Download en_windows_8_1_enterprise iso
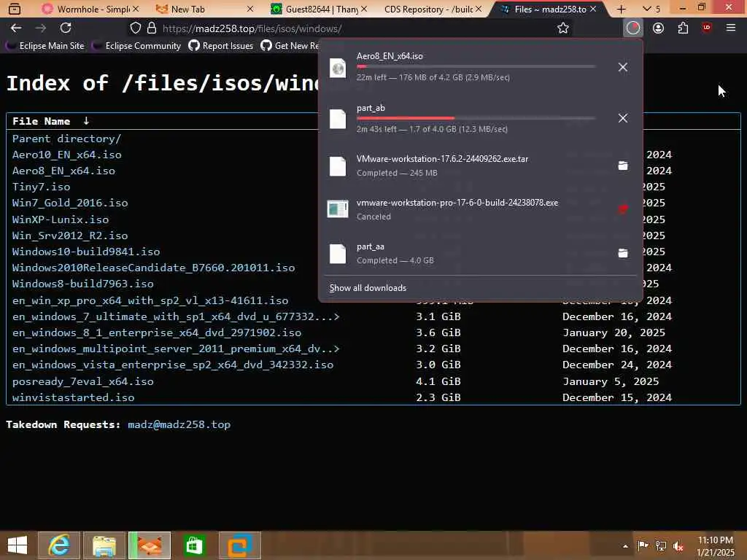 pos(157,332)
